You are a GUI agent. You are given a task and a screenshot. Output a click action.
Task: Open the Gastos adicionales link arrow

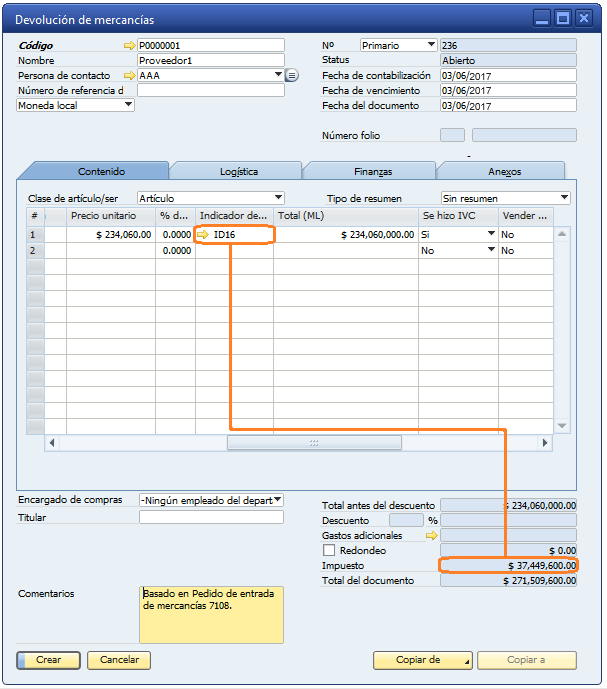tap(432, 536)
